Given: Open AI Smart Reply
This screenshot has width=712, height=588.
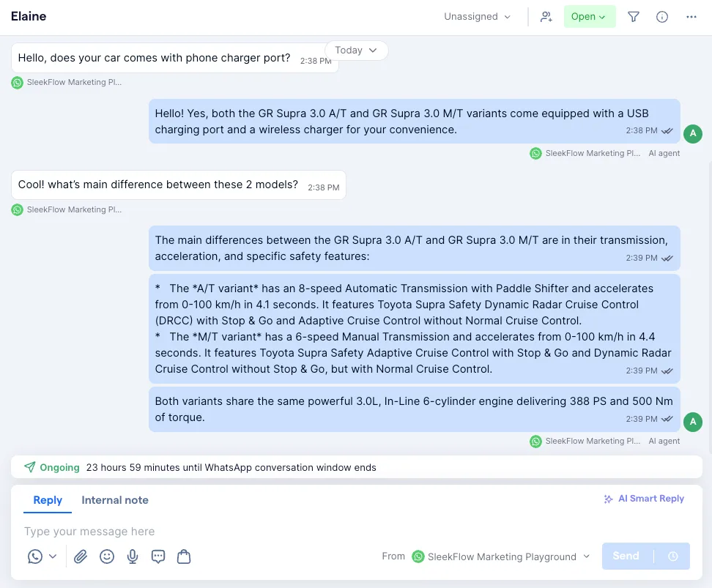Looking at the screenshot, I should pos(643,499).
